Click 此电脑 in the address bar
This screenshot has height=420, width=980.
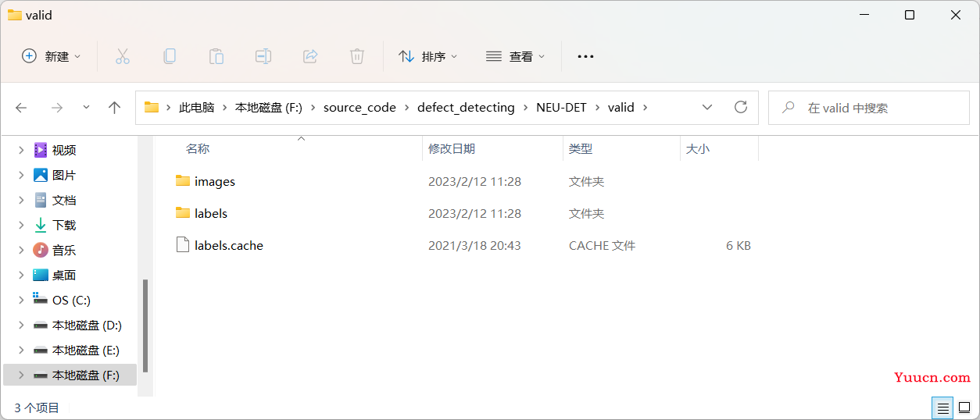tap(196, 108)
